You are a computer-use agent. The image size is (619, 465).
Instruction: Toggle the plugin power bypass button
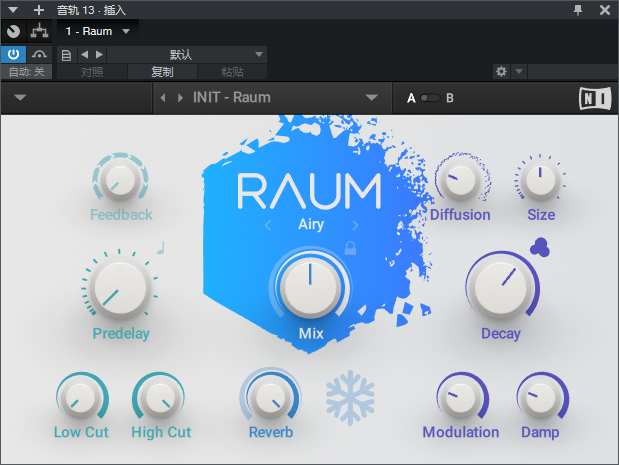click(x=13, y=54)
